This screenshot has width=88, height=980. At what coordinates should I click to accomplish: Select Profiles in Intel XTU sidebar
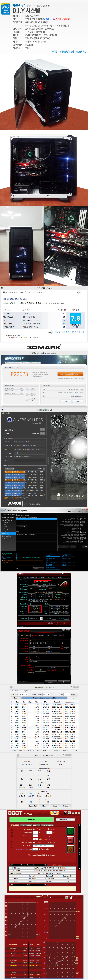[4, 539]
